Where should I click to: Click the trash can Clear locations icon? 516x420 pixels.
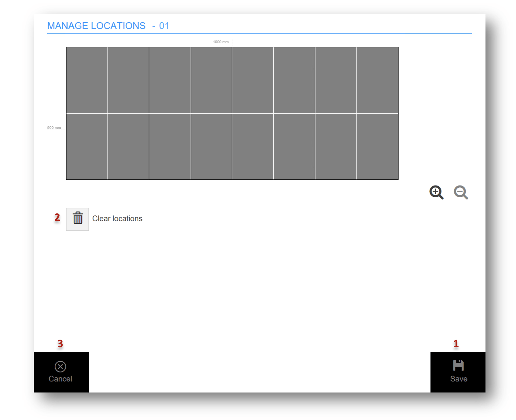point(78,219)
